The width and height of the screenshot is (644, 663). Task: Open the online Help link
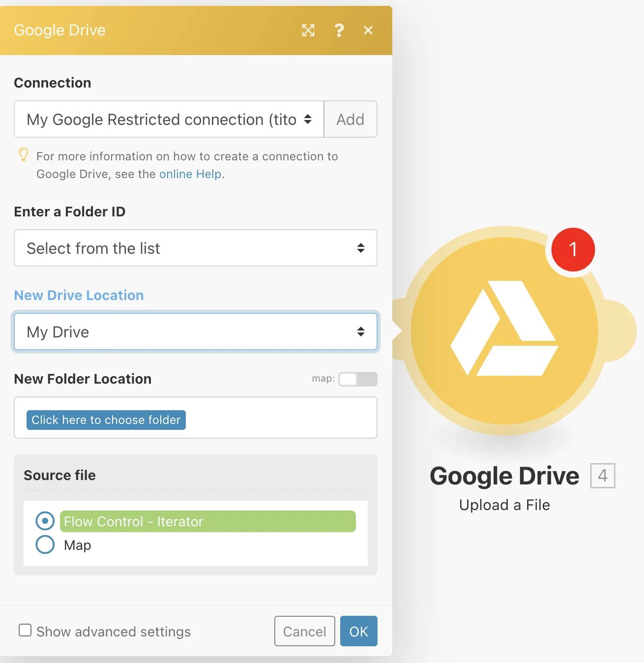(190, 174)
